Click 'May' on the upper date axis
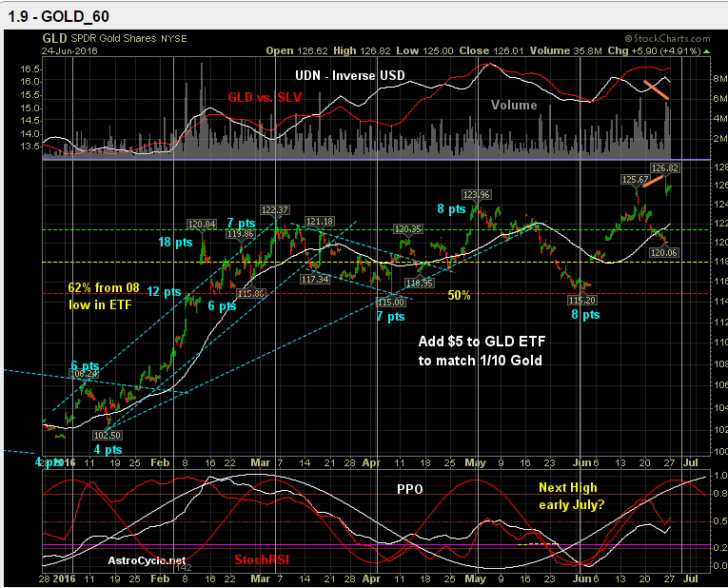The height and width of the screenshot is (588, 728). pos(476,463)
